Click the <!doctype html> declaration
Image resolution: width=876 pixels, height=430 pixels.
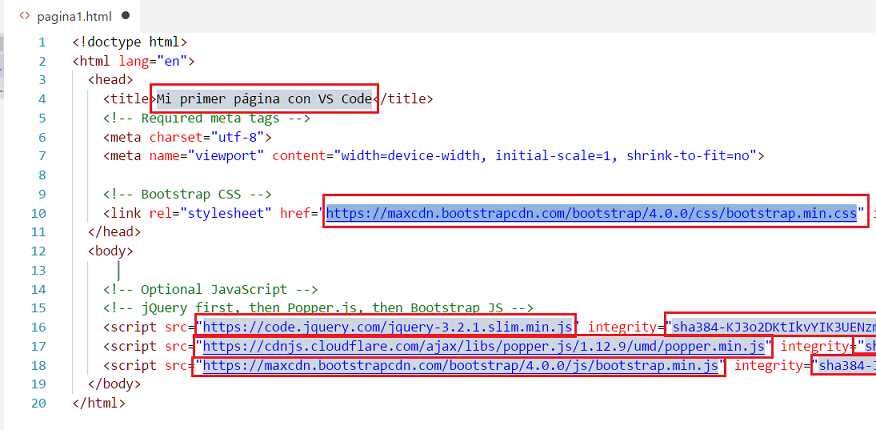click(130, 42)
